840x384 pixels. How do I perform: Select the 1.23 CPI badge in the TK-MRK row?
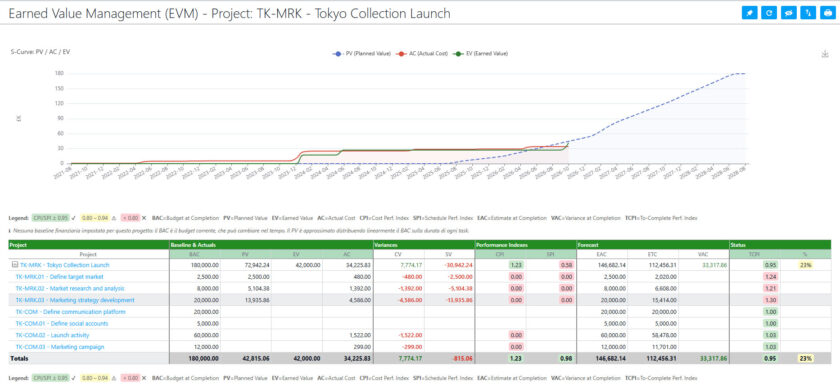[x=516, y=265]
